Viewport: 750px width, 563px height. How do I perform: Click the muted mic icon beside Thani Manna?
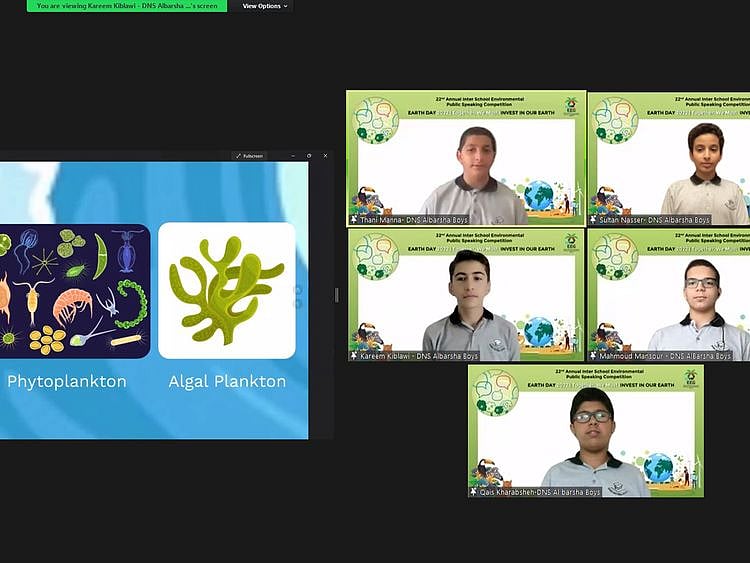[x=354, y=220]
